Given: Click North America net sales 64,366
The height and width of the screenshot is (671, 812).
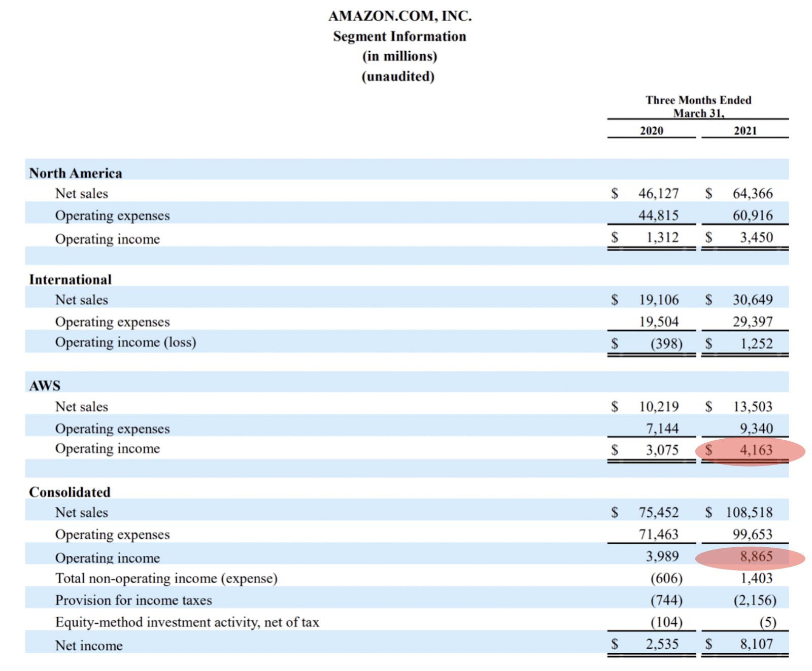Looking at the screenshot, I should tap(753, 194).
